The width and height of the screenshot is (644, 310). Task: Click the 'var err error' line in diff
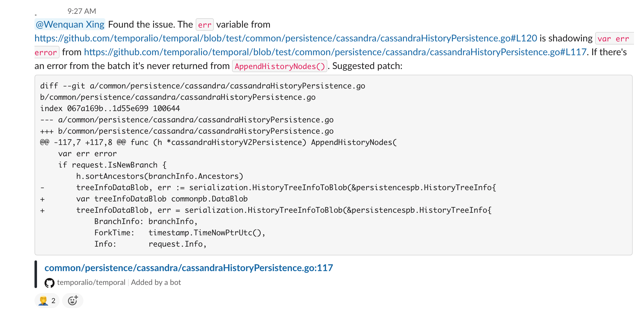(87, 154)
